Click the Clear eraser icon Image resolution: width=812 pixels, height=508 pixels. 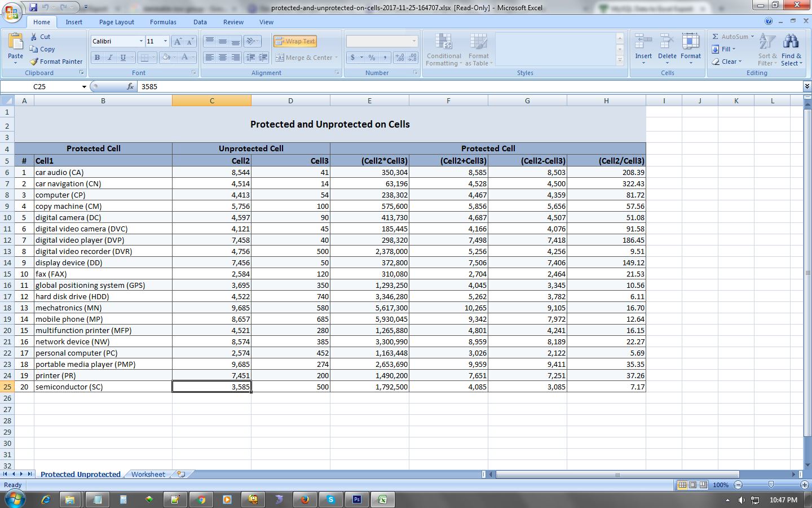point(715,62)
